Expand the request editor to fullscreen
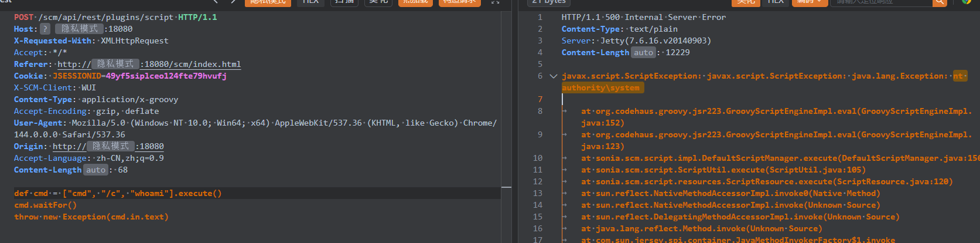980x243 pixels. tap(495, 2)
